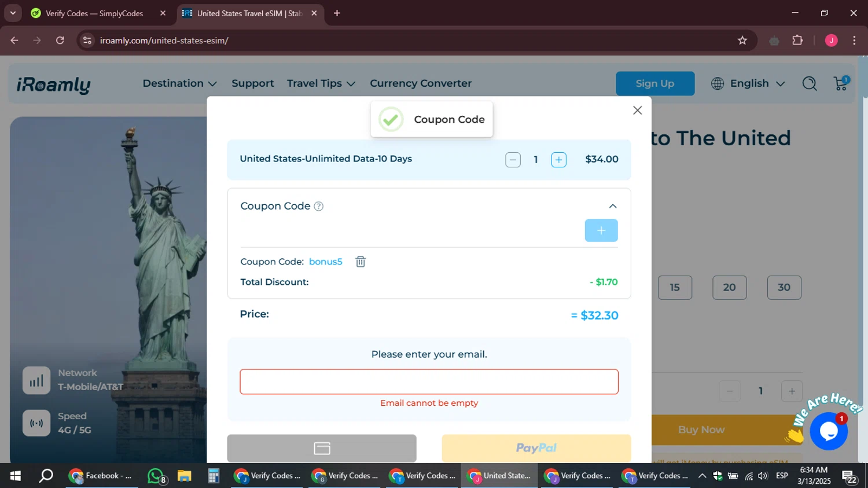Open the Destination dropdown menu
Image resolution: width=868 pixels, height=488 pixels.
179,83
